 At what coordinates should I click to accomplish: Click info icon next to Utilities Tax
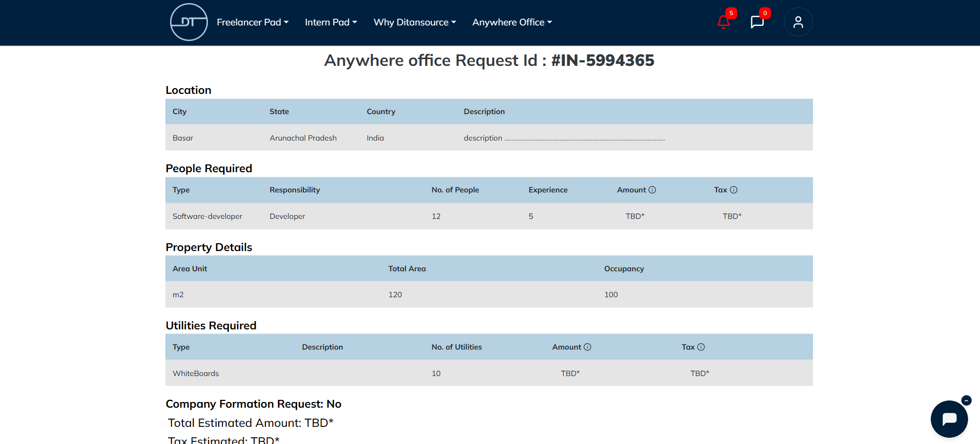point(701,347)
